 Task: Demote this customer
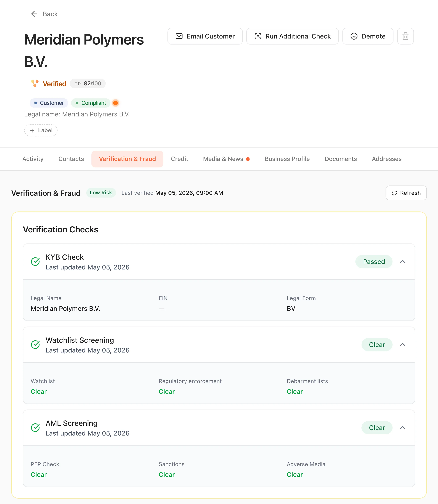[x=368, y=36]
